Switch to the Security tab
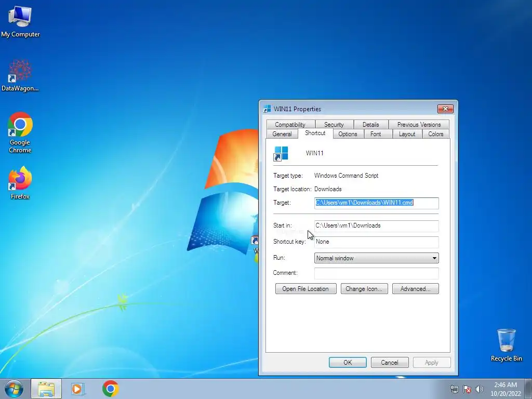532x399 pixels. click(x=334, y=125)
